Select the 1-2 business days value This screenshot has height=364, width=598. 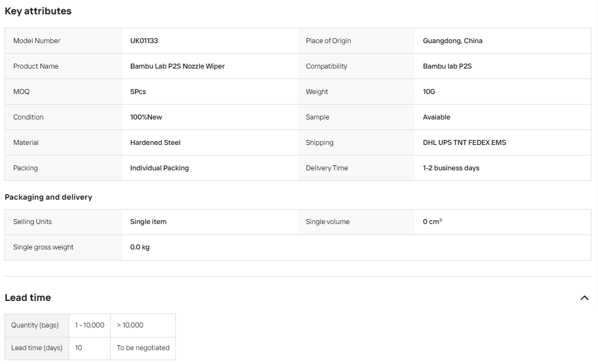click(x=451, y=168)
